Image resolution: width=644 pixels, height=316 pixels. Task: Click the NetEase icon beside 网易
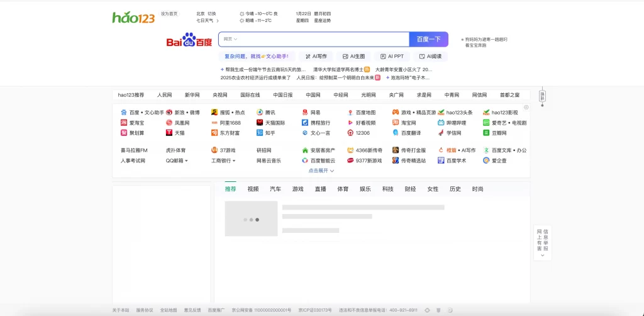[x=305, y=112]
